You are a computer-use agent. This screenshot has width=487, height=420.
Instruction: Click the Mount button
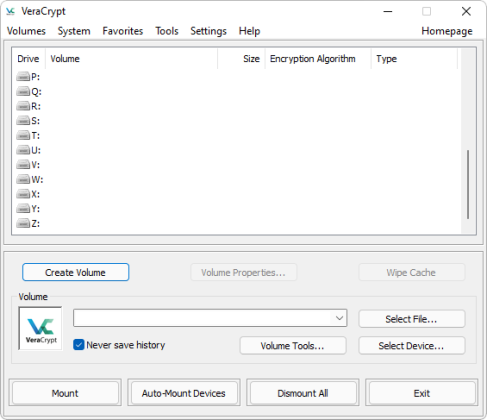[x=65, y=393]
